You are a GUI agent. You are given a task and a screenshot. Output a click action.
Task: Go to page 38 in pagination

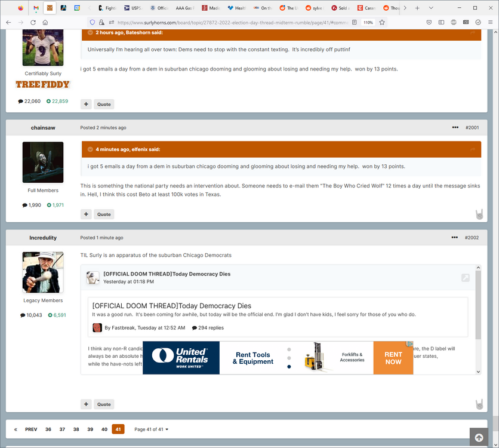76,429
